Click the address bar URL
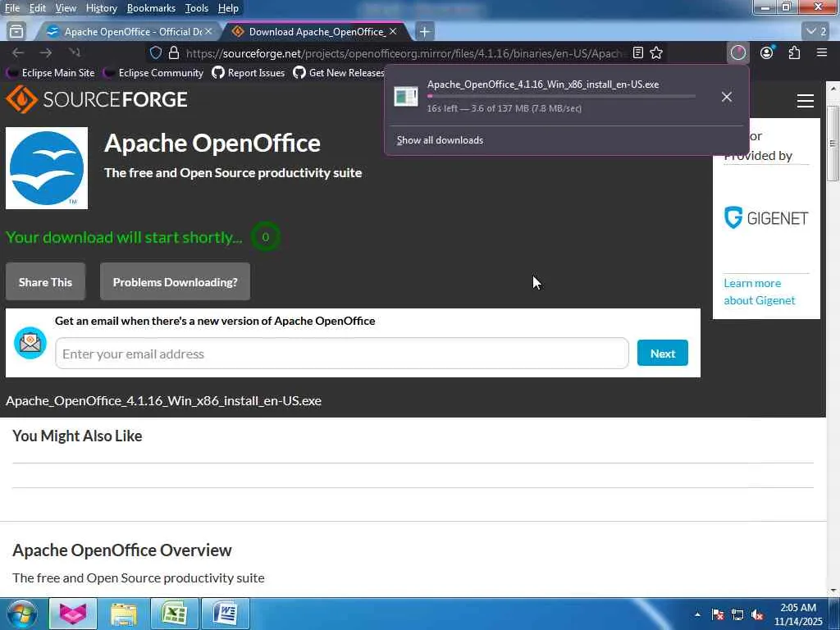This screenshot has width=840, height=630. point(405,53)
